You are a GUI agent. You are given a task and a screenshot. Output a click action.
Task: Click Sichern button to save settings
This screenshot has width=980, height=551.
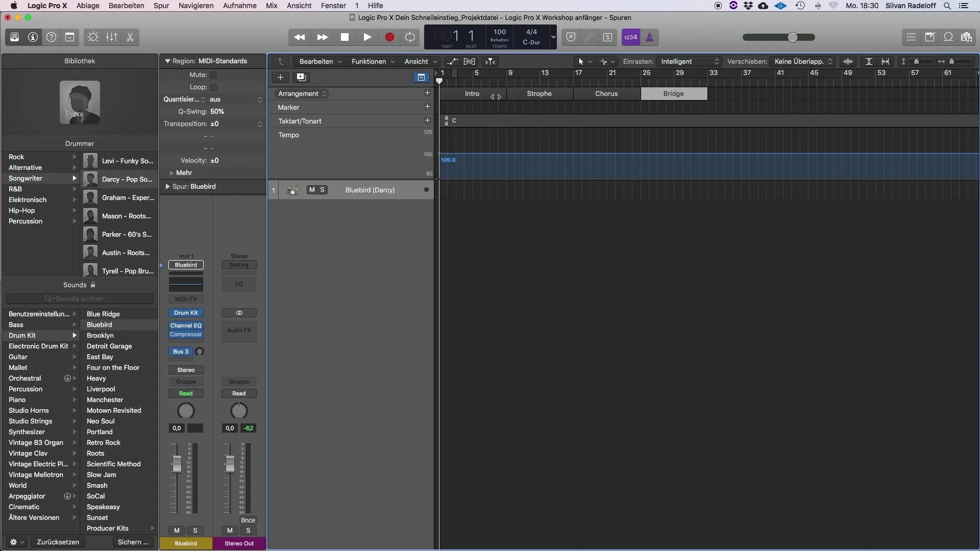132,542
